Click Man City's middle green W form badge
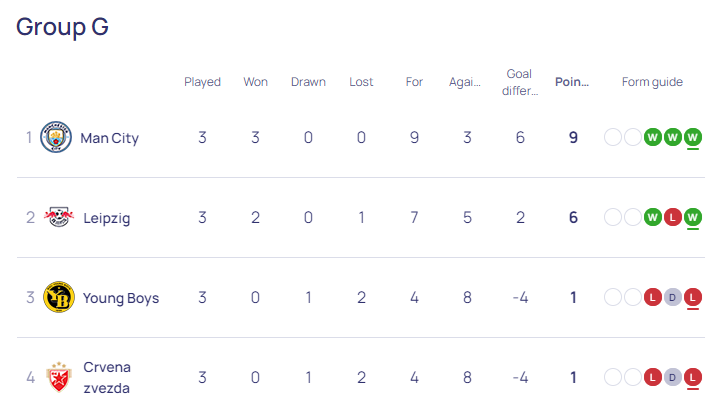This screenshot has height=416, width=721. tap(673, 137)
